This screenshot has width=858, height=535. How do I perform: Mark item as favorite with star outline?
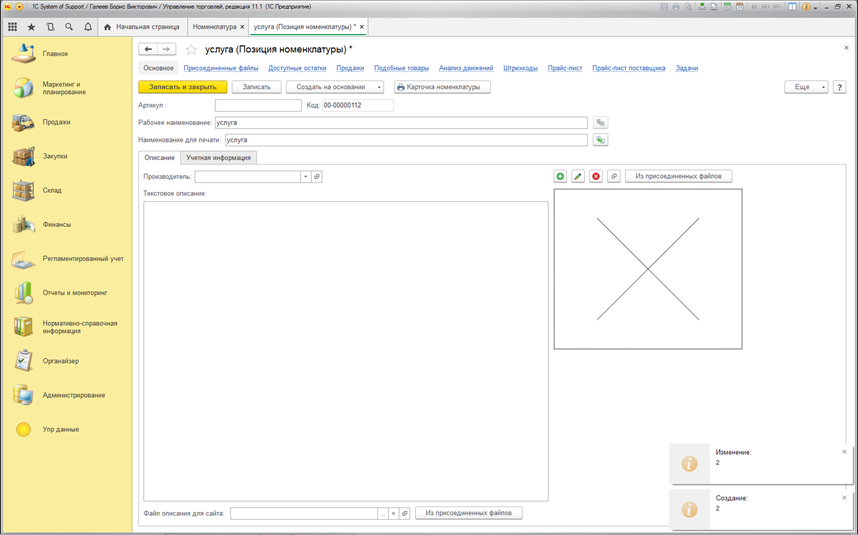click(191, 49)
